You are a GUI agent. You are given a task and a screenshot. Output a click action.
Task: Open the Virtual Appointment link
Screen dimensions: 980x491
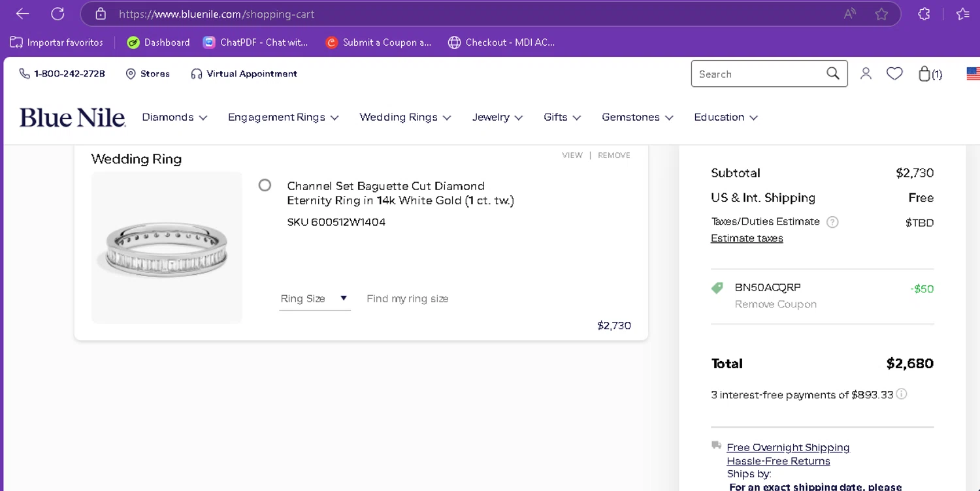[244, 74]
